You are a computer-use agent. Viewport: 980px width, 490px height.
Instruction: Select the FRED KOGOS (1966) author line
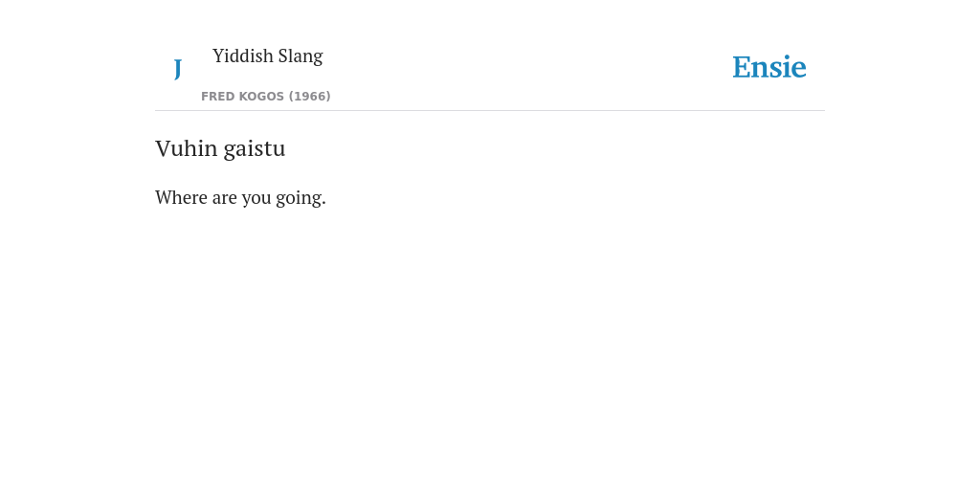266,97
